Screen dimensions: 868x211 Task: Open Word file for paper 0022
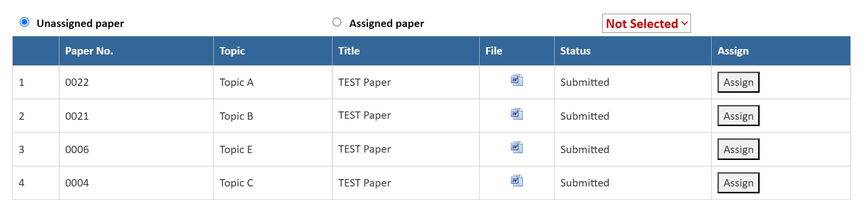tap(517, 80)
